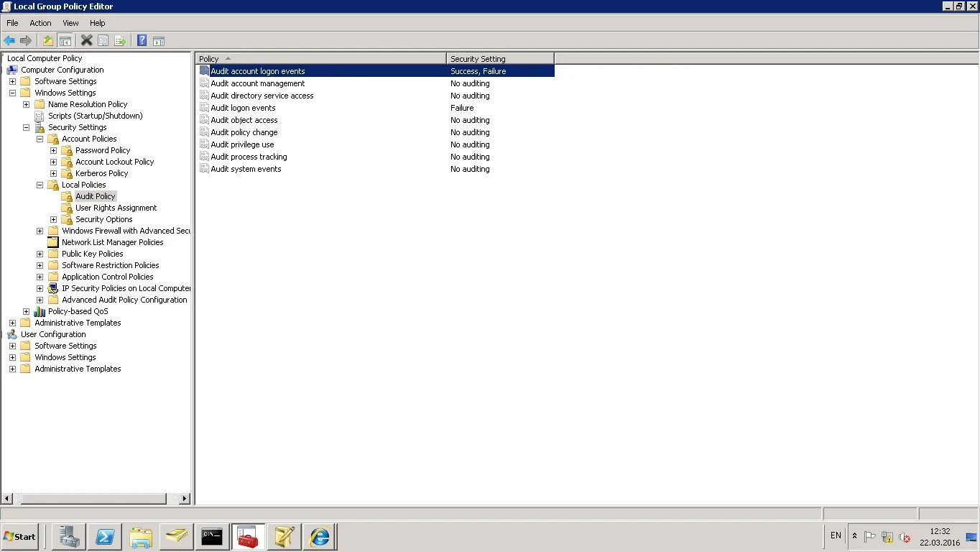Open Server Manager from the taskbar
Viewport: 980px width, 552px height.
click(70, 537)
